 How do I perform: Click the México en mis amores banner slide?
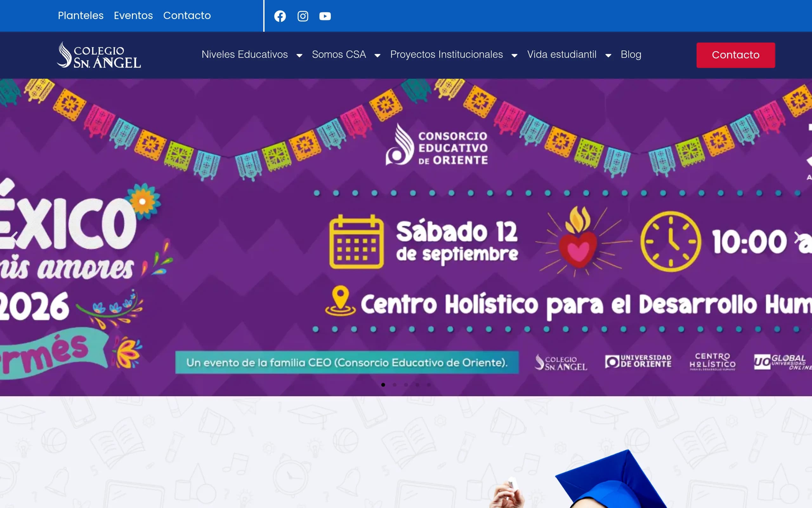coord(406,237)
